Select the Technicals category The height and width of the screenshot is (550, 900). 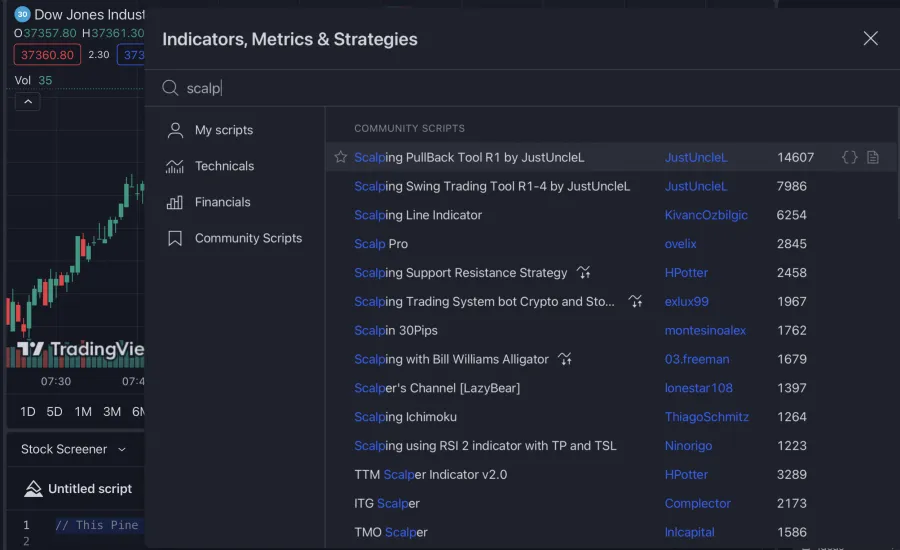(x=224, y=166)
